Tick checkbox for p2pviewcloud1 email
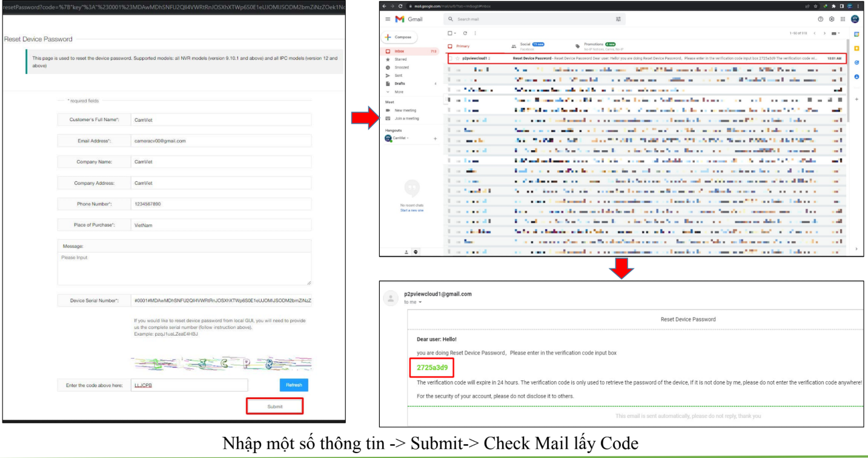The image size is (868, 458). pyautogui.click(x=451, y=59)
